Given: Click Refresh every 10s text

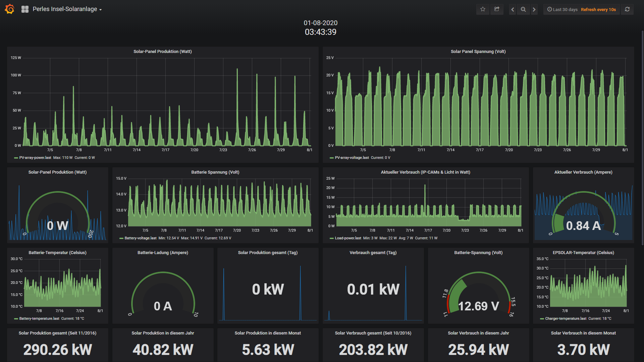Looking at the screenshot, I should [x=598, y=9].
